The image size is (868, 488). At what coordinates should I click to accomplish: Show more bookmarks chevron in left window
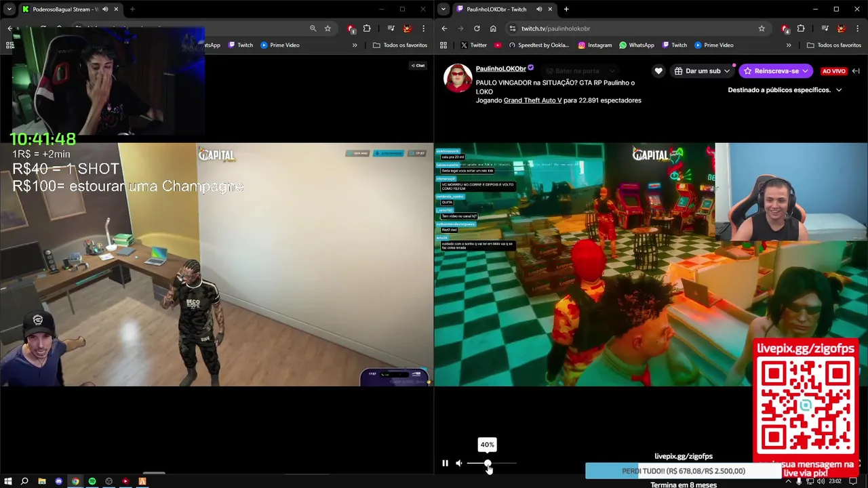point(355,45)
